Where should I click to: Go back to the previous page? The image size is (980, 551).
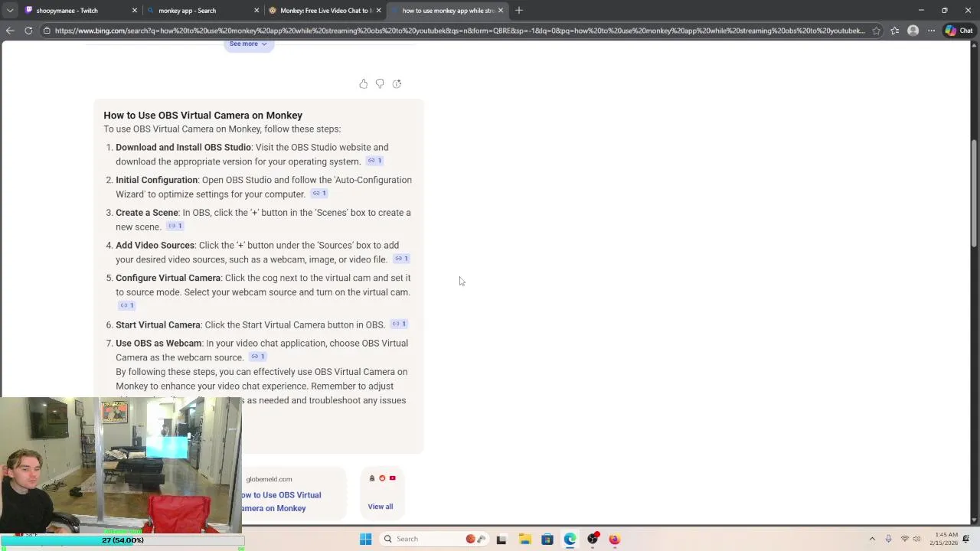click(10, 31)
